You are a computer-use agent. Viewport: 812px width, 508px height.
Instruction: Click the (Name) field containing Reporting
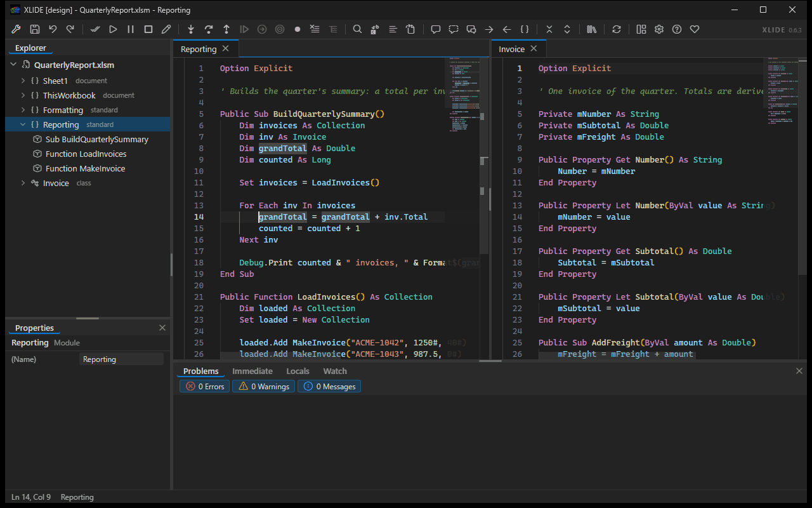[x=122, y=359]
